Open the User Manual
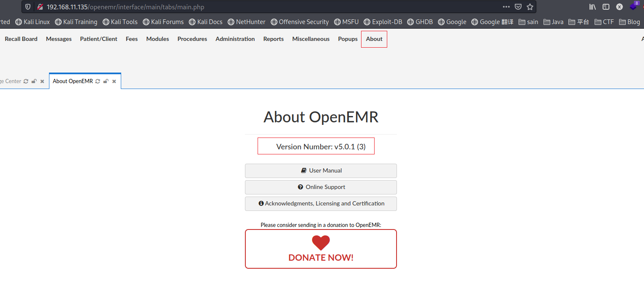 click(321, 171)
